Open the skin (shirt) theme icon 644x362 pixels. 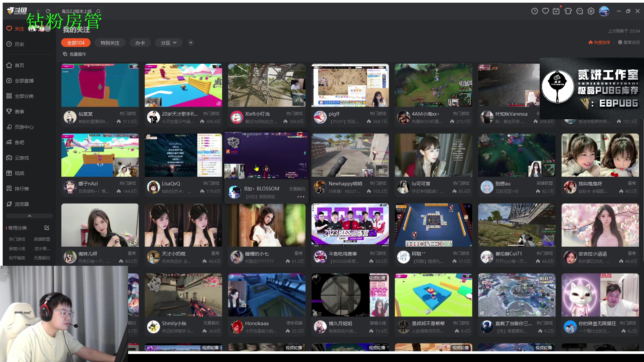click(x=568, y=11)
